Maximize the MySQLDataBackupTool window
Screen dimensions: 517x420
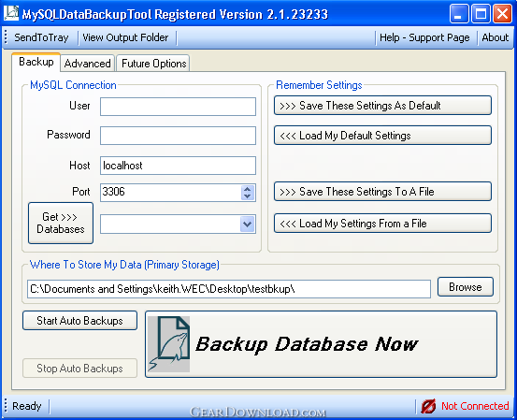click(x=481, y=14)
